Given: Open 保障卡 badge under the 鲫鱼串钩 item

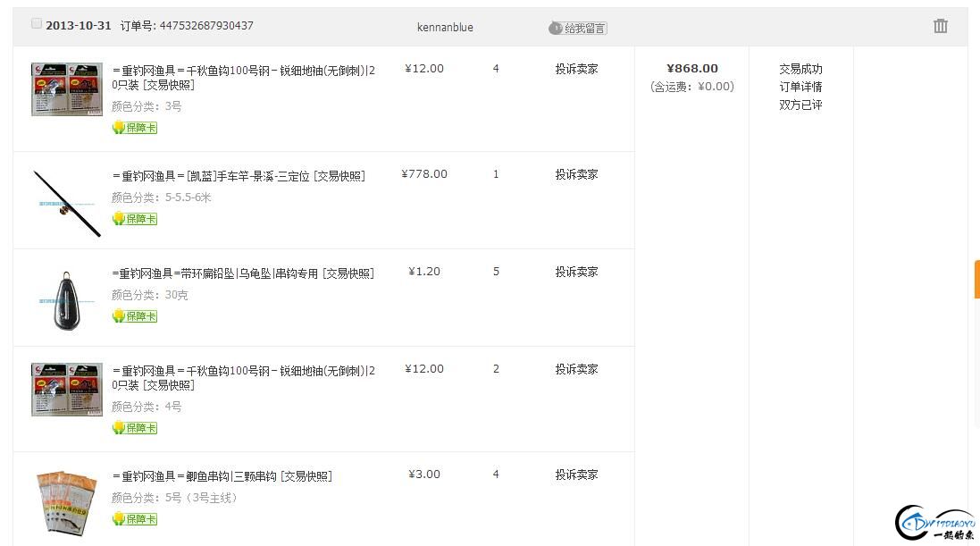Looking at the screenshot, I should coord(134,519).
